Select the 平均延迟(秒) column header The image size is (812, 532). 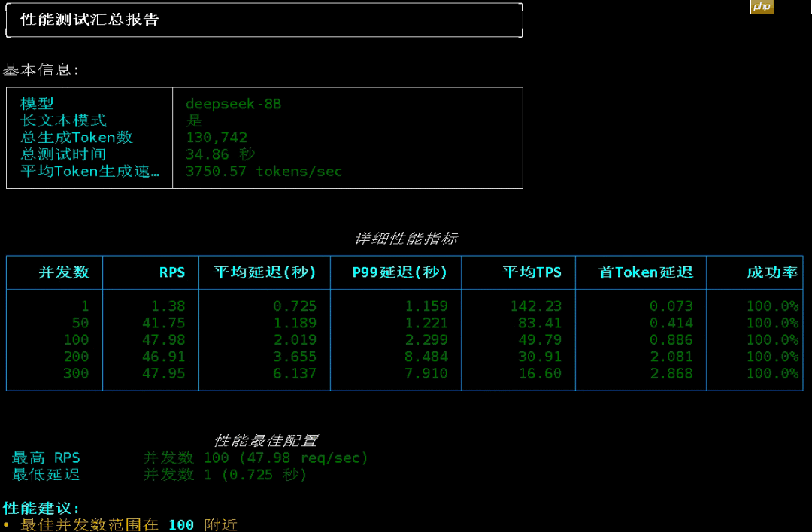pyautogui.click(x=264, y=272)
